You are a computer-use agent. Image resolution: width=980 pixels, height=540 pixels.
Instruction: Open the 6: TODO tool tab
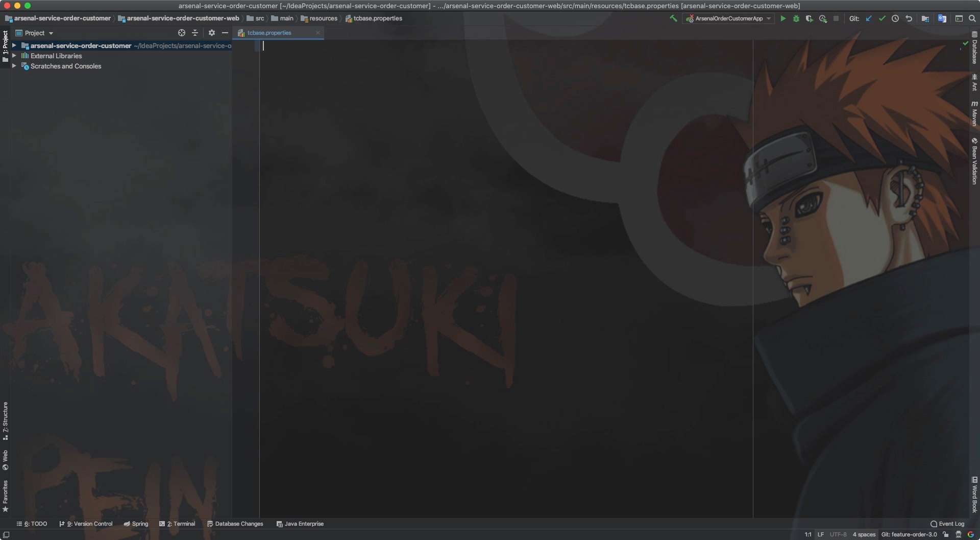32,524
